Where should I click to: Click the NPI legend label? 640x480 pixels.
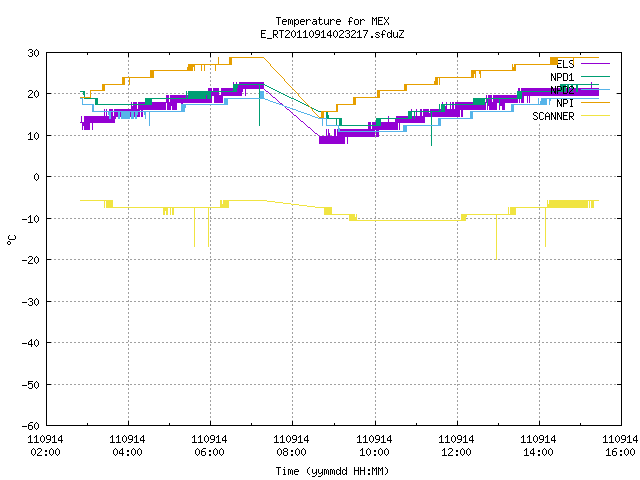click(565, 103)
